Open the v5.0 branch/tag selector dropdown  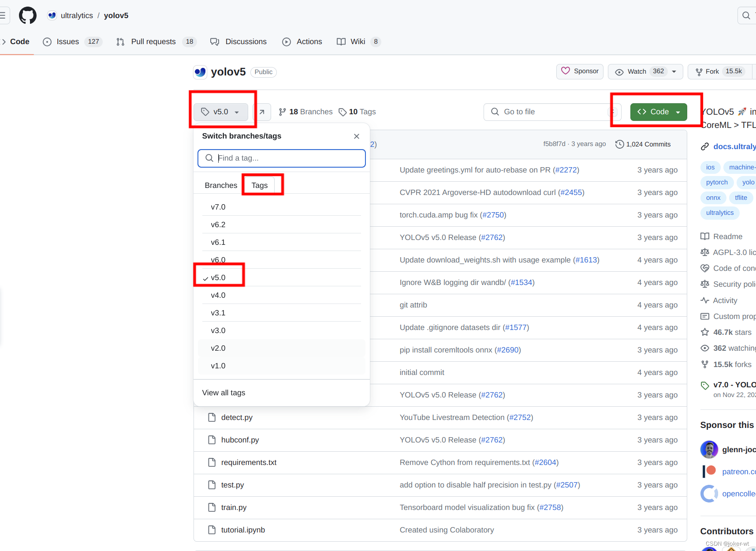click(x=221, y=112)
